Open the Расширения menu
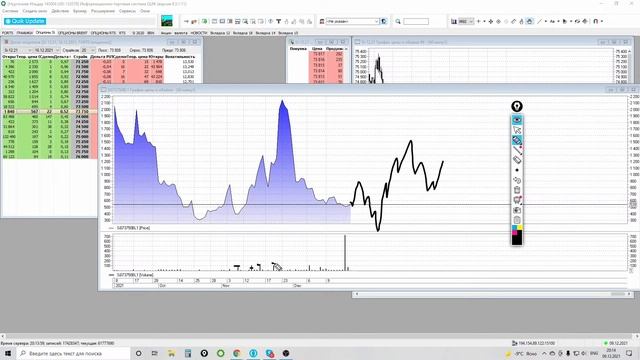The width and height of the screenshot is (640, 360). [x=103, y=11]
